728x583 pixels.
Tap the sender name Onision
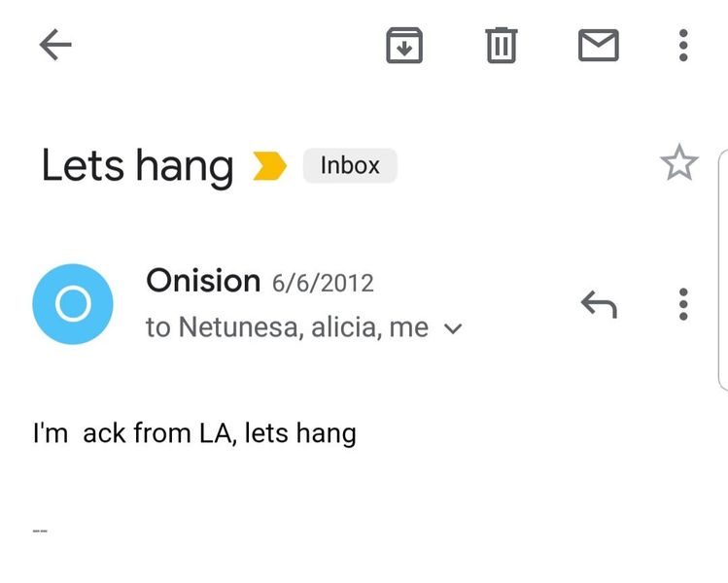point(203,282)
